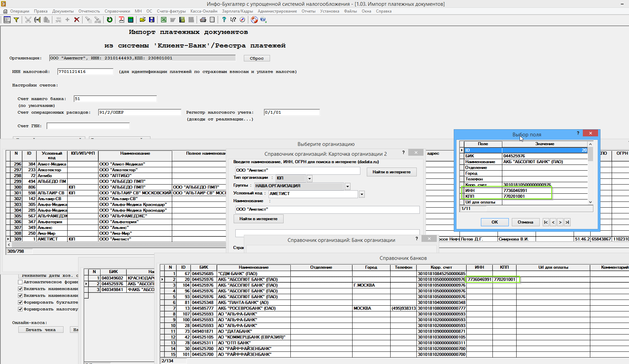Go to last record in Выбор поля
The height and width of the screenshot is (364, 629).
567,222
